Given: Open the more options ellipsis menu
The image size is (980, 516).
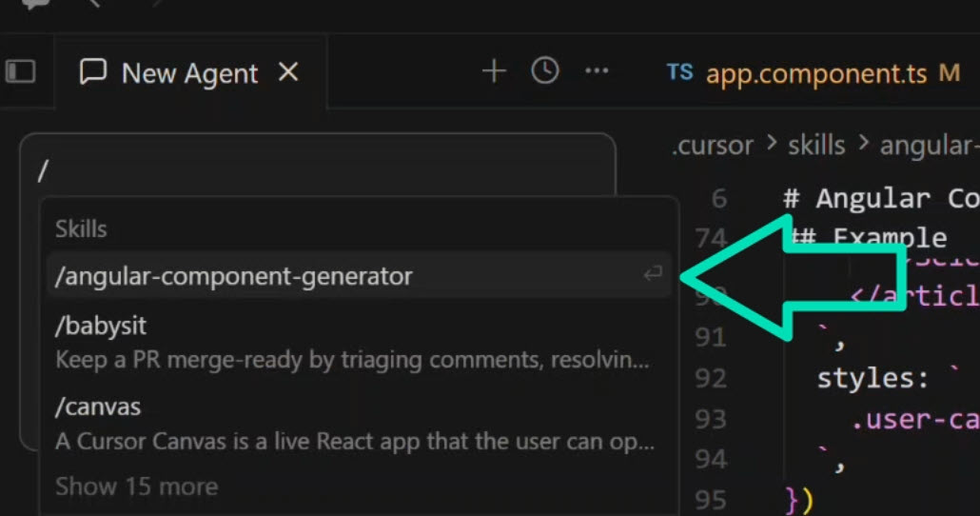Looking at the screenshot, I should tap(597, 70).
